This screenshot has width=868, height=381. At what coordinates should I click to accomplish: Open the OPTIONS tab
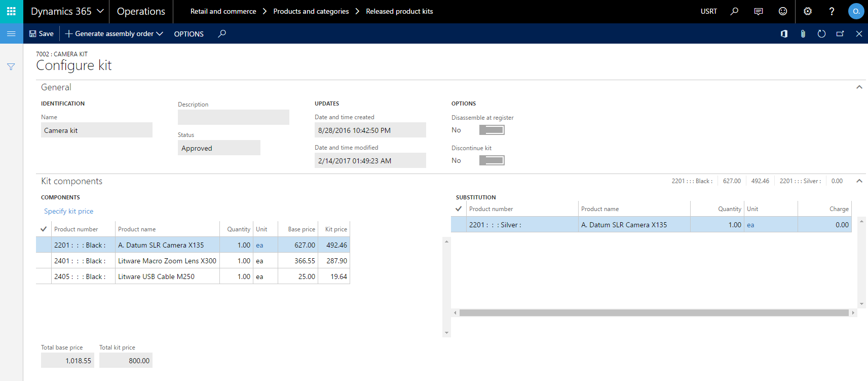pos(189,33)
